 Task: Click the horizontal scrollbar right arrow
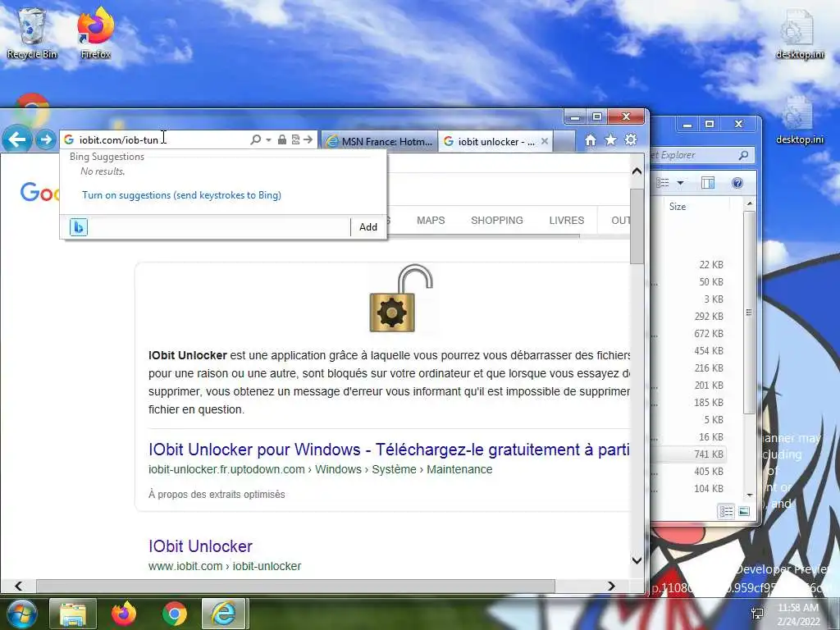611,586
